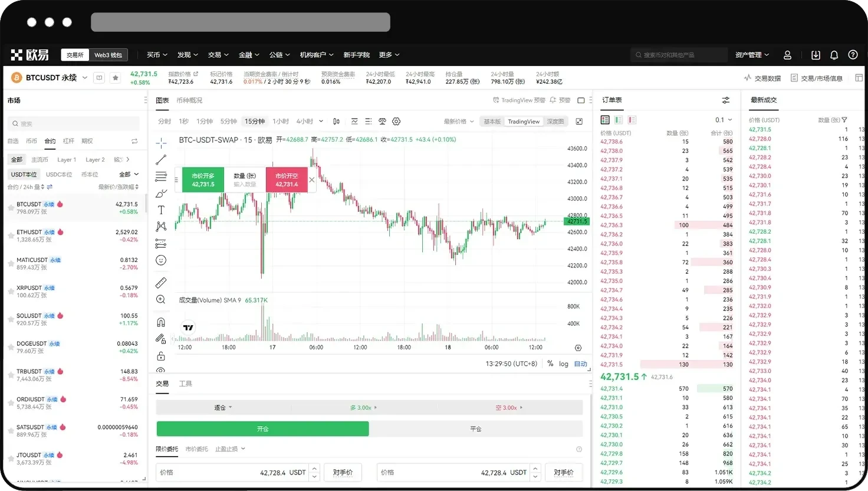
Task: Open the magnet snapping tool
Action: [x=162, y=322]
